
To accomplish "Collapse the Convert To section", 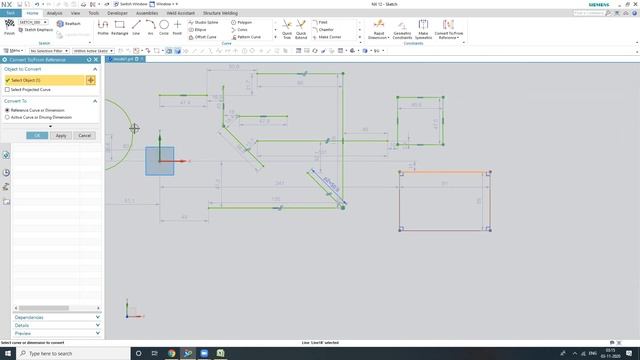I will point(95,101).
